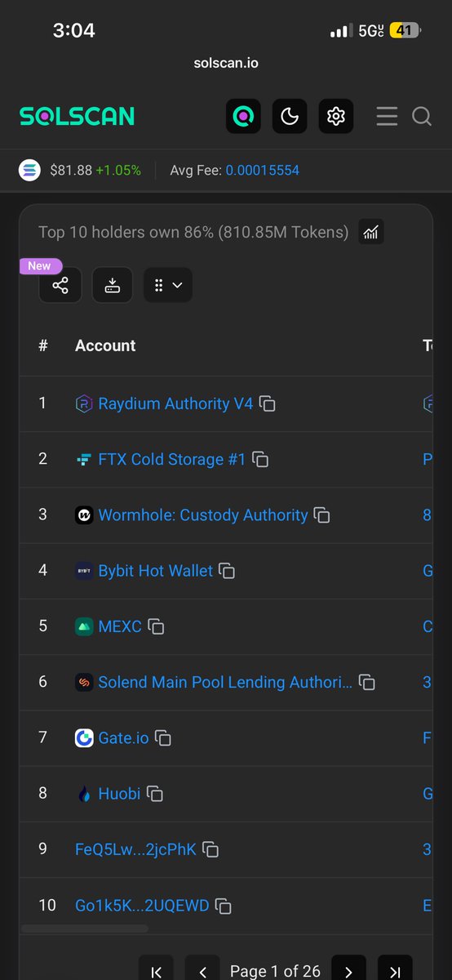
Task: Tap the Account column header
Action: (105, 345)
